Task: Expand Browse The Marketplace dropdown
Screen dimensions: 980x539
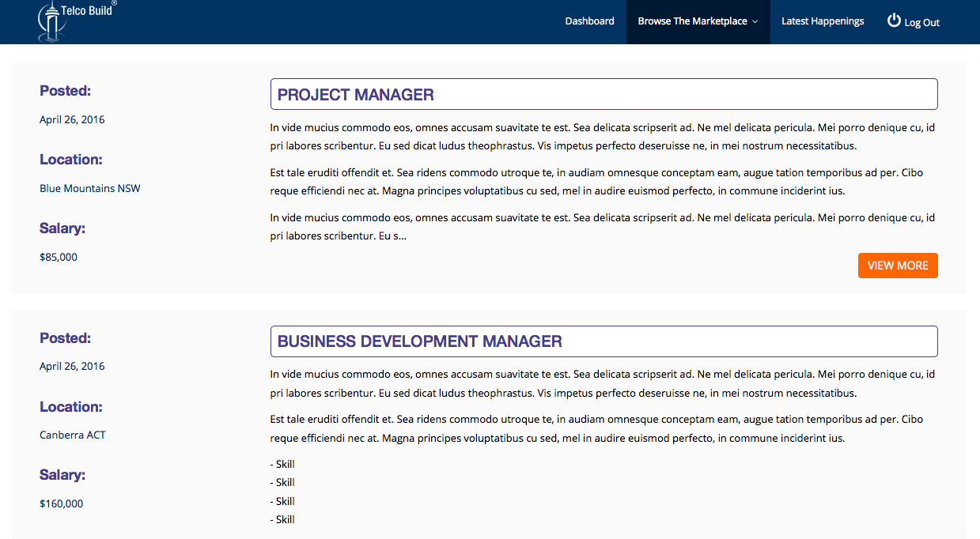Action: 698,21
